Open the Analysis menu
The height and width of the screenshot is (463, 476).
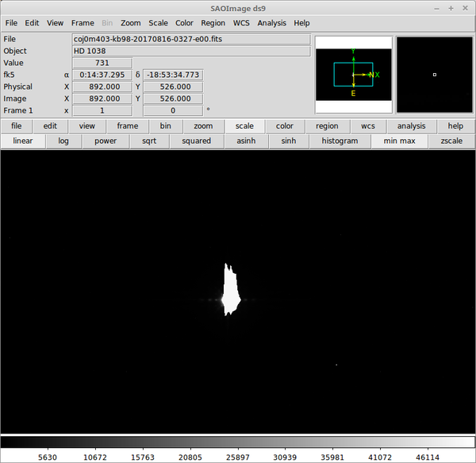(x=271, y=23)
